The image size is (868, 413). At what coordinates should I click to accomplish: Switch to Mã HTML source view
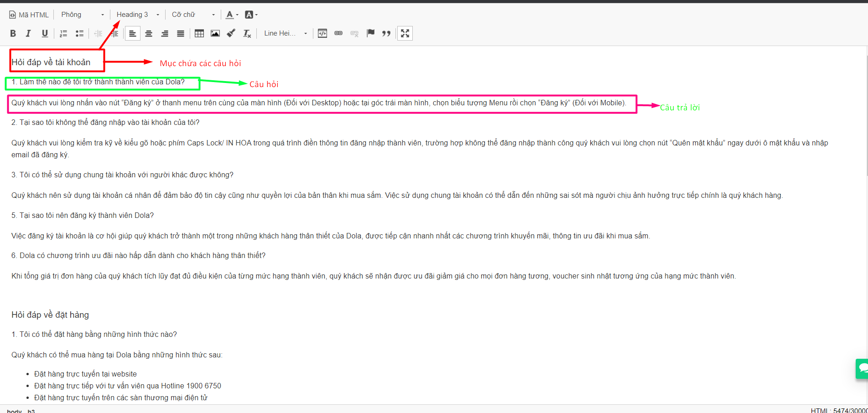(29, 15)
